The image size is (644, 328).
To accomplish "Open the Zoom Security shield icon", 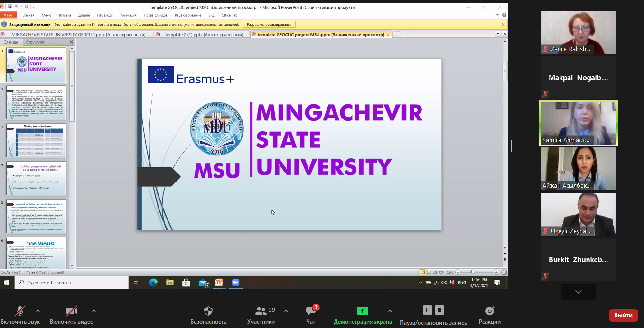I will click(x=208, y=311).
